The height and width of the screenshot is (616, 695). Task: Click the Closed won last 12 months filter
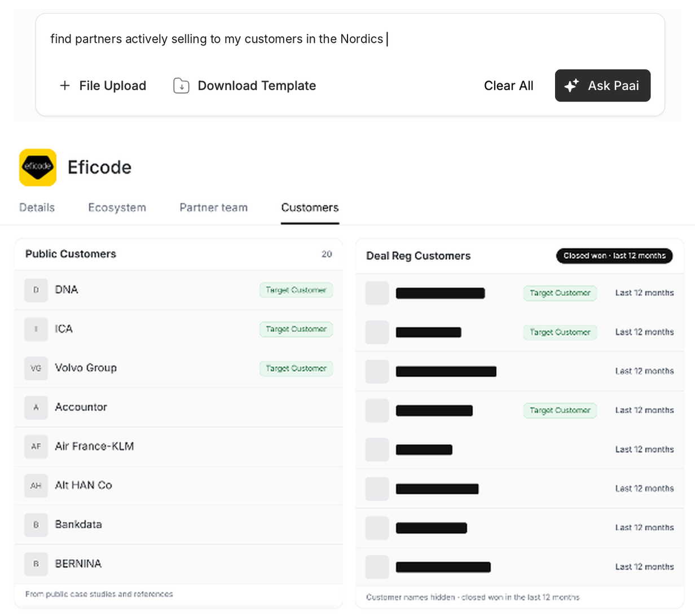click(614, 256)
